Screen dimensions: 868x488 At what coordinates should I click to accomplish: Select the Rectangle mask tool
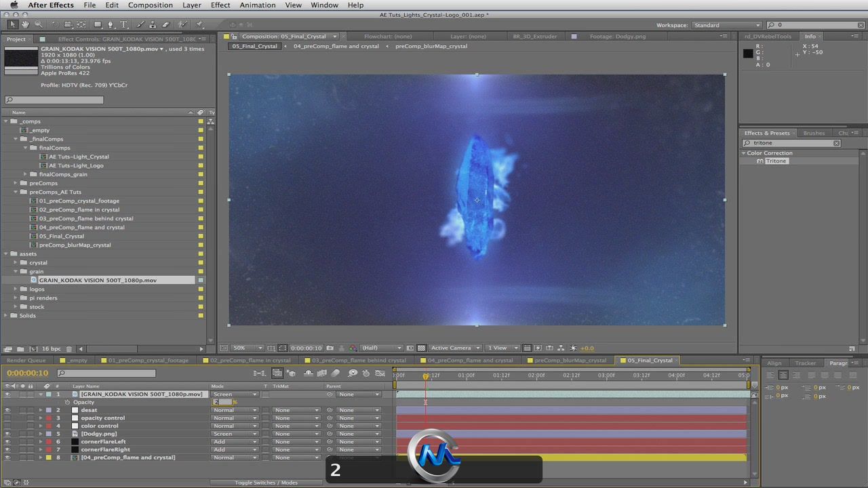pos(98,24)
